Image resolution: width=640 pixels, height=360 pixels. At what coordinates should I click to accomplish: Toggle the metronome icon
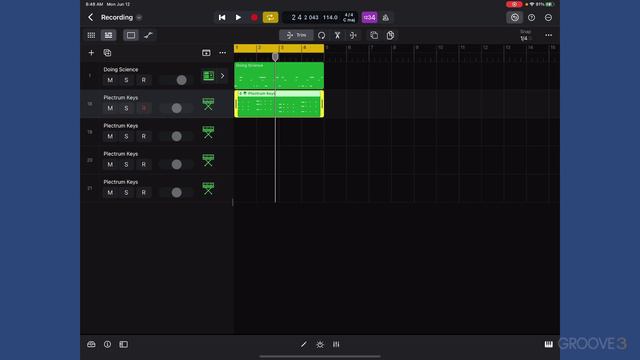[x=386, y=18]
